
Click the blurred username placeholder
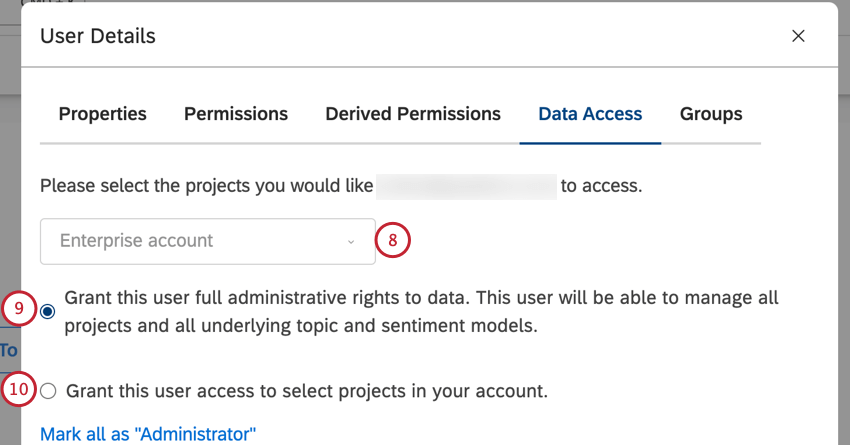tap(467, 185)
